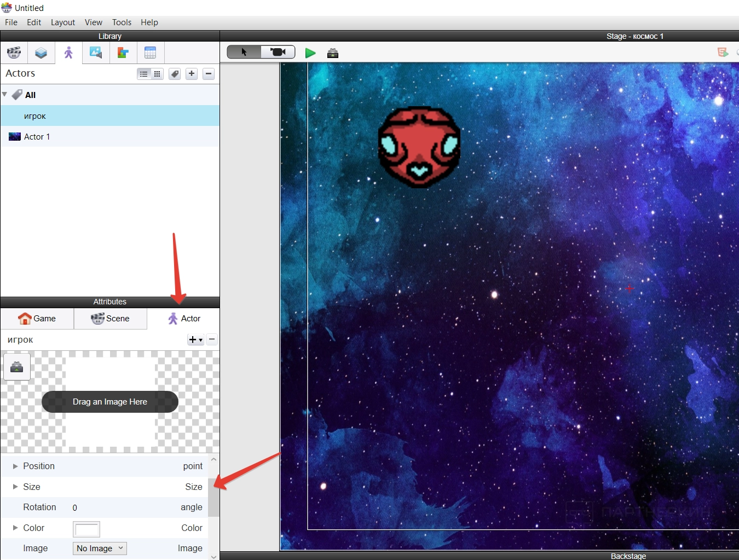Click the Backstage panel bar
739x560 pixels.
(480, 556)
